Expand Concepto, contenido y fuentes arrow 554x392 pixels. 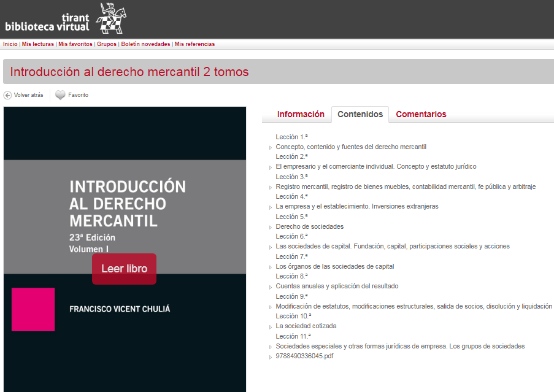(x=271, y=148)
